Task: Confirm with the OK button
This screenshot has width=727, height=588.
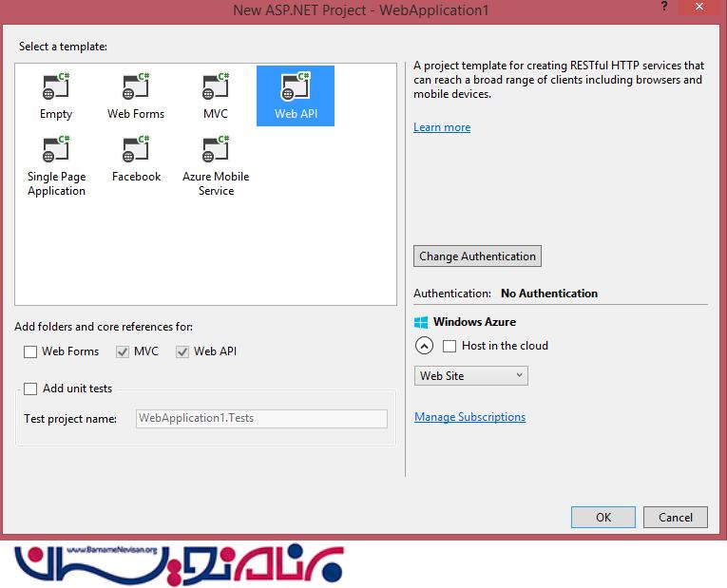Action: click(x=603, y=517)
